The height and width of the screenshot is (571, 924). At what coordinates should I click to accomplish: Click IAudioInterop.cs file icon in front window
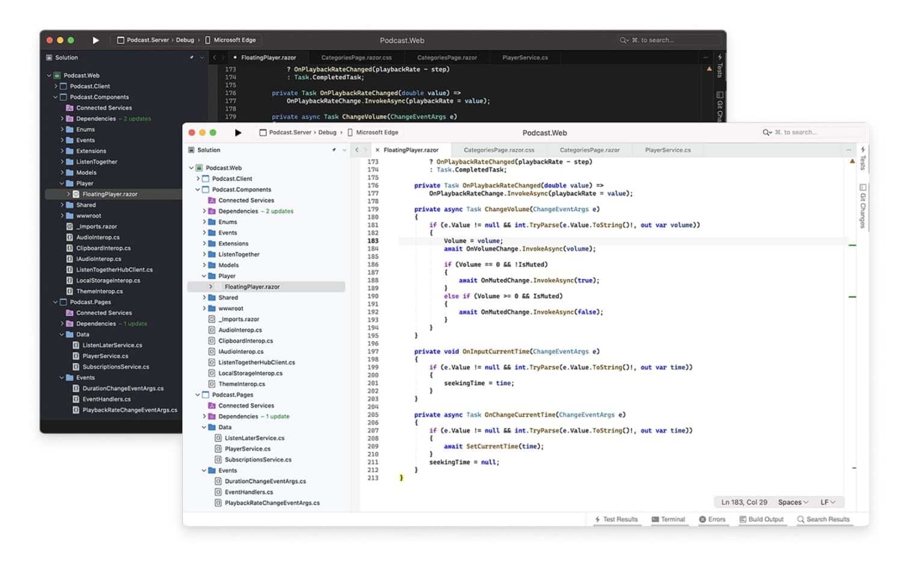[212, 352]
